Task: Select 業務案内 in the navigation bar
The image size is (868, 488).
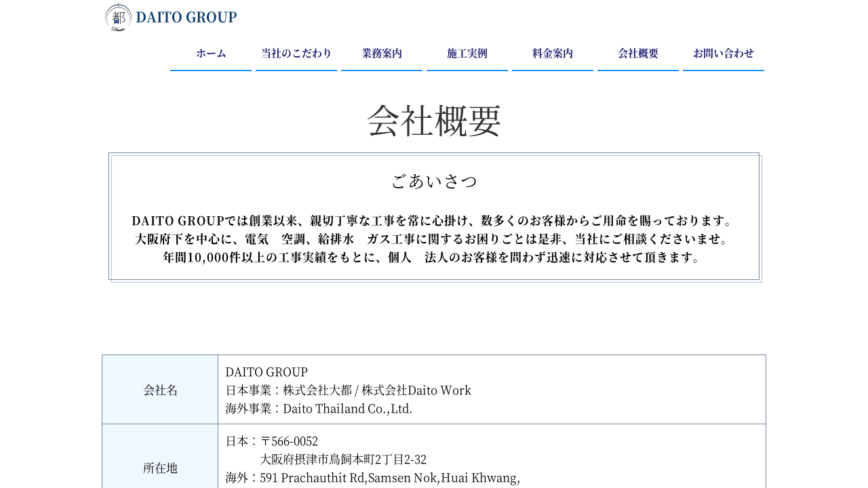Action: pos(382,54)
